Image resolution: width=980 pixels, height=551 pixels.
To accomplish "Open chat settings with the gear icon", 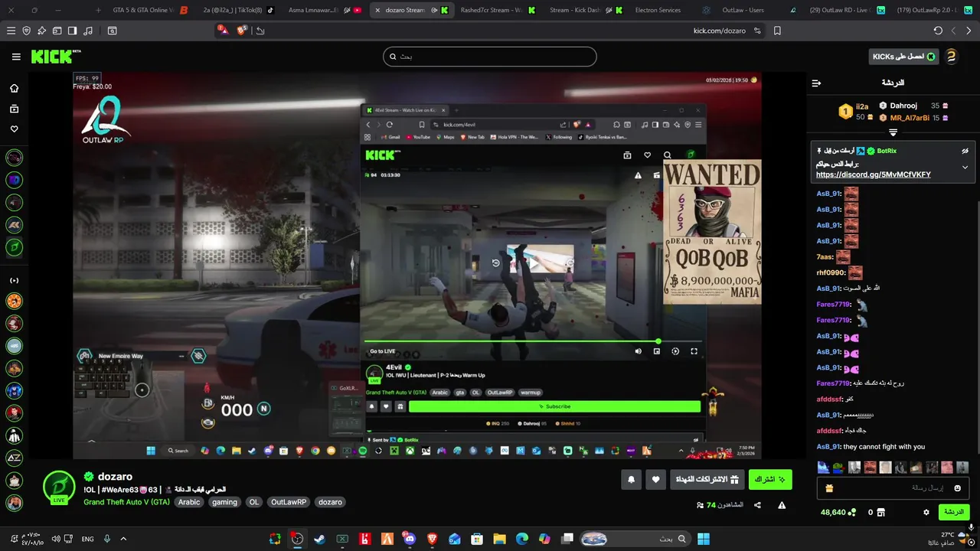I will pos(926,512).
